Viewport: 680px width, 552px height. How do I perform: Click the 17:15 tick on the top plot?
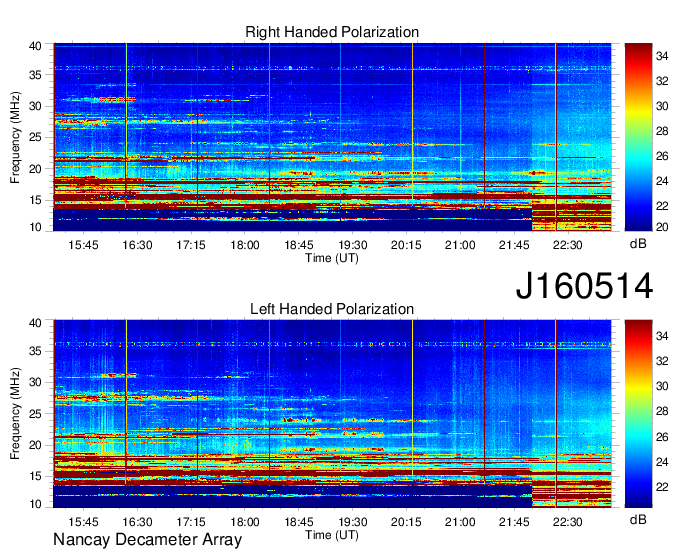click(x=191, y=245)
